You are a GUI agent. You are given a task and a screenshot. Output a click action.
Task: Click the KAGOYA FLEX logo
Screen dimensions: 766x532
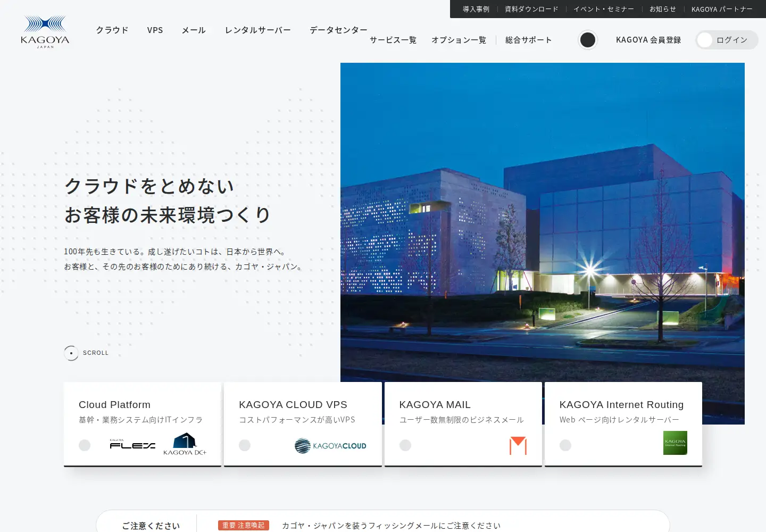[x=132, y=444]
